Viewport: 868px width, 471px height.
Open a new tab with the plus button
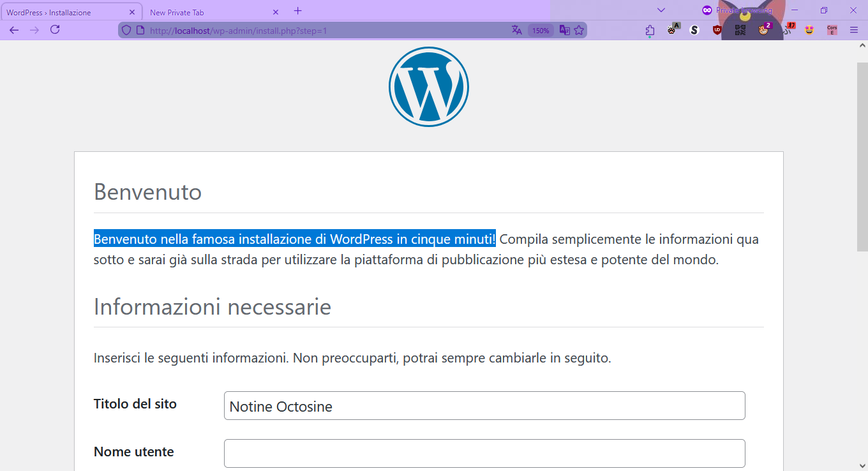(x=297, y=11)
